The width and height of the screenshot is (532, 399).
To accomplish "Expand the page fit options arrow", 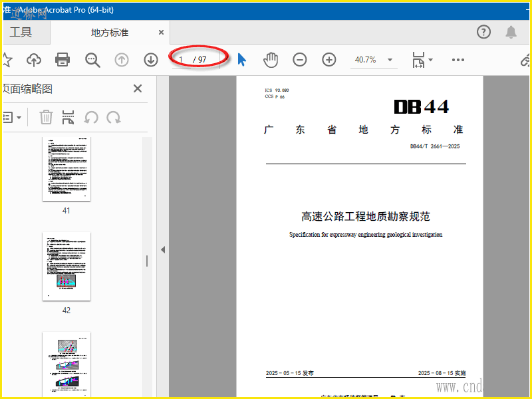I will tap(430, 60).
